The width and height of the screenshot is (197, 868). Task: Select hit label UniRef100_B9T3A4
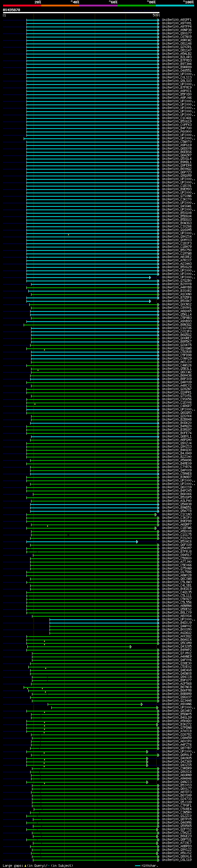click(x=176, y=64)
